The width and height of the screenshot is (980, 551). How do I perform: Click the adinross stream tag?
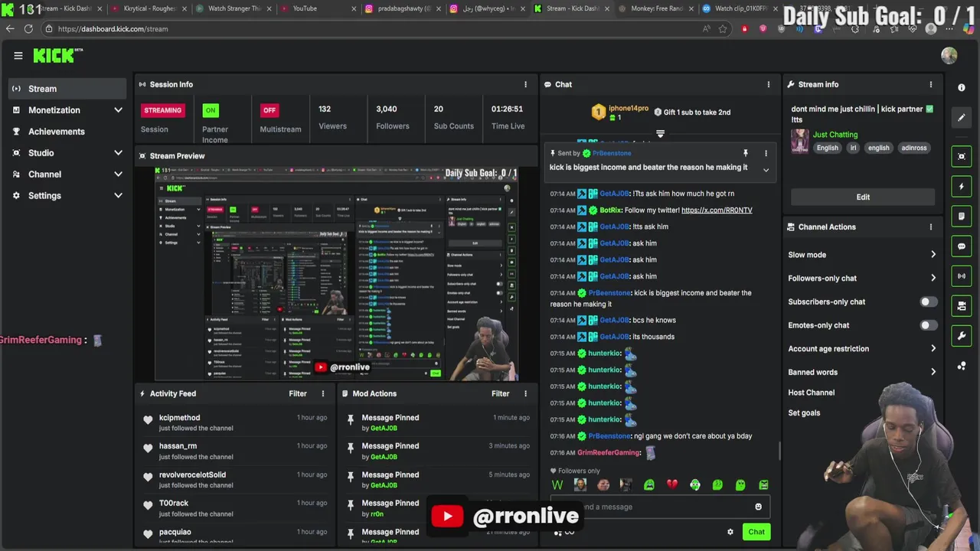[913, 148]
